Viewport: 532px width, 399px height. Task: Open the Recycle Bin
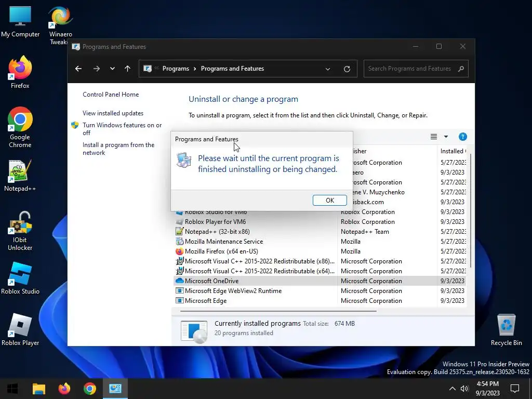(506, 330)
